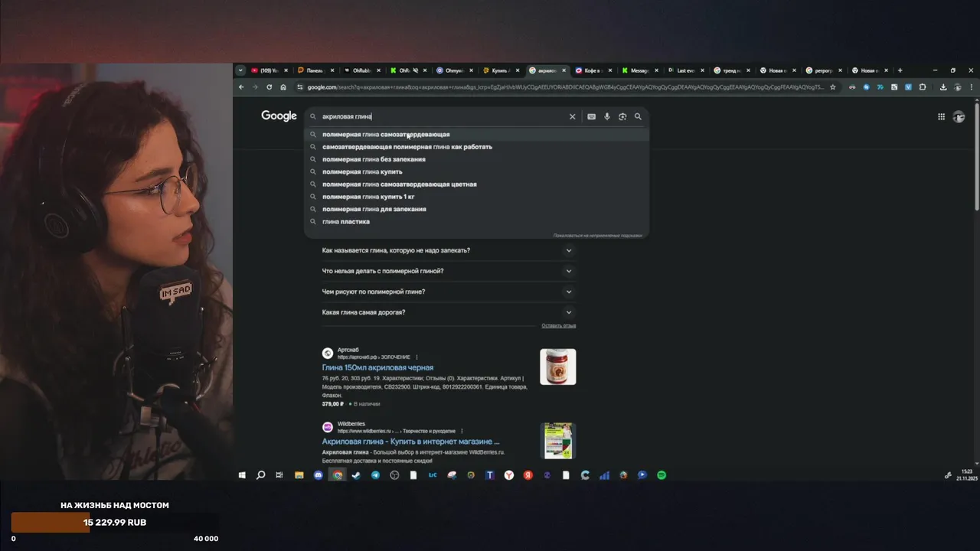
Task: Select suggestion 'полимерная глина самозатвердевающая'
Action: click(476, 135)
